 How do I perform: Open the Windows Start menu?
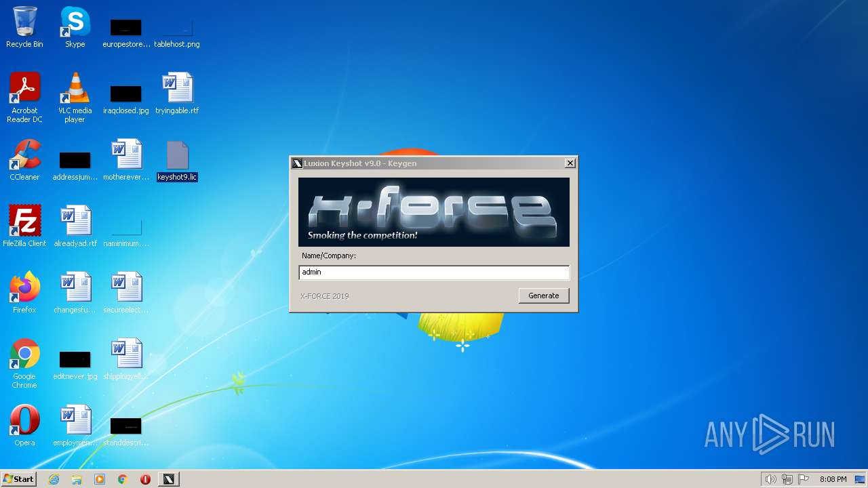coord(19,479)
